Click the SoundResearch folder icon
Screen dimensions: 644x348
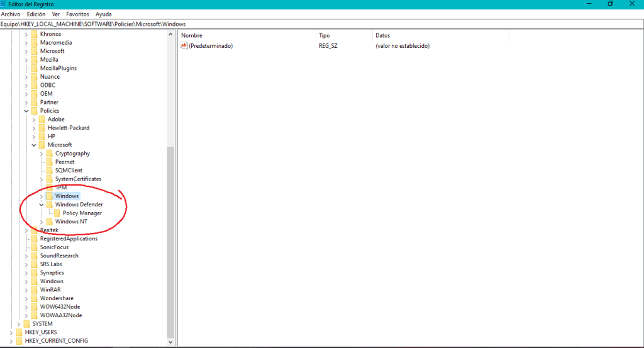34,255
